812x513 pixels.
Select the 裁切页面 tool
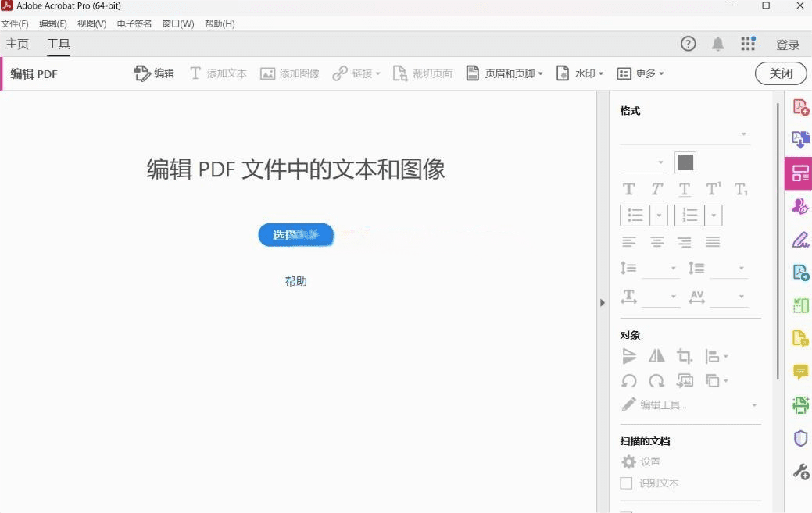coord(423,73)
